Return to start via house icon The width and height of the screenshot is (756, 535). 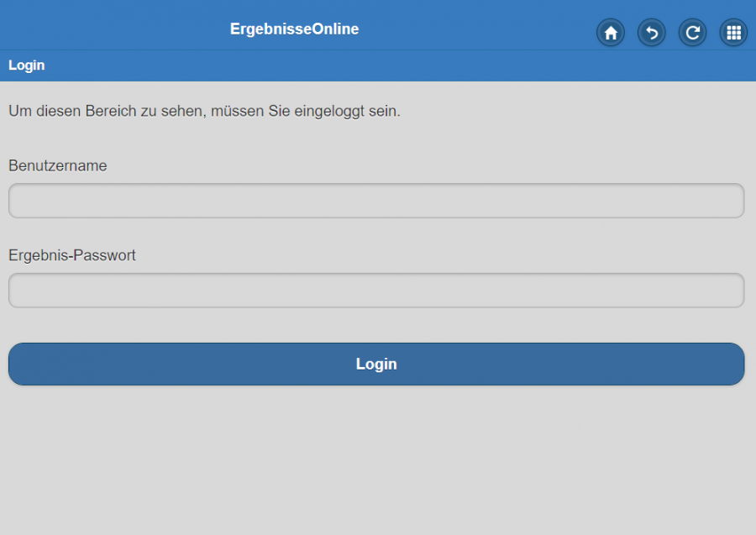[611, 33]
